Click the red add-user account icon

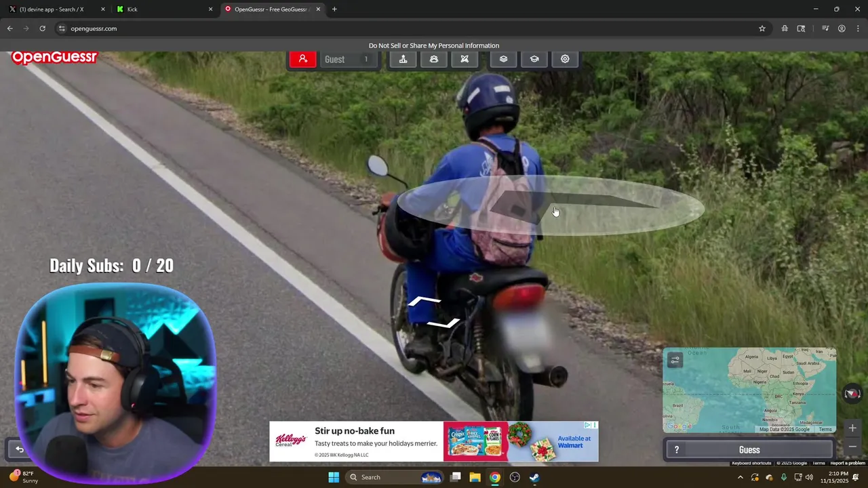pos(303,59)
